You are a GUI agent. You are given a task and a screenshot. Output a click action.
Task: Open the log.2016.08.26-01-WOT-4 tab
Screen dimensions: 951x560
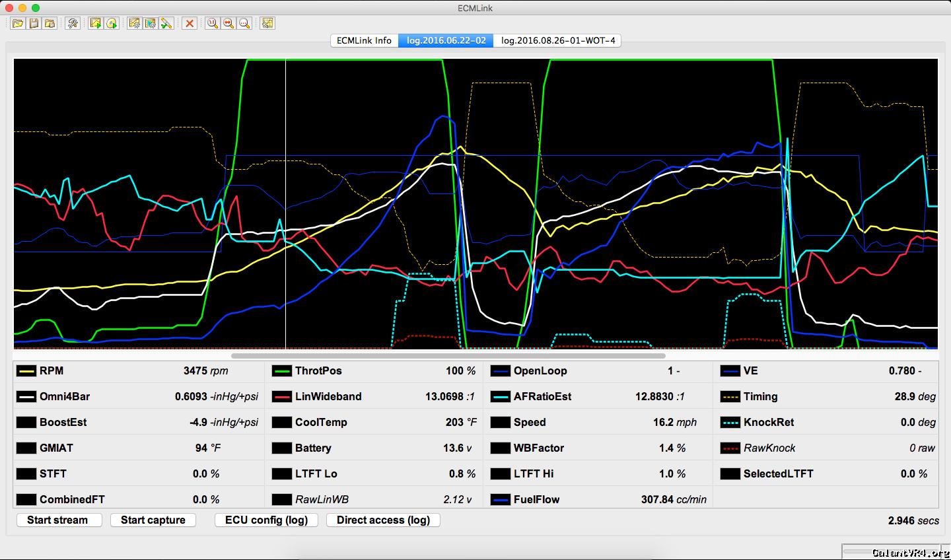[558, 40]
